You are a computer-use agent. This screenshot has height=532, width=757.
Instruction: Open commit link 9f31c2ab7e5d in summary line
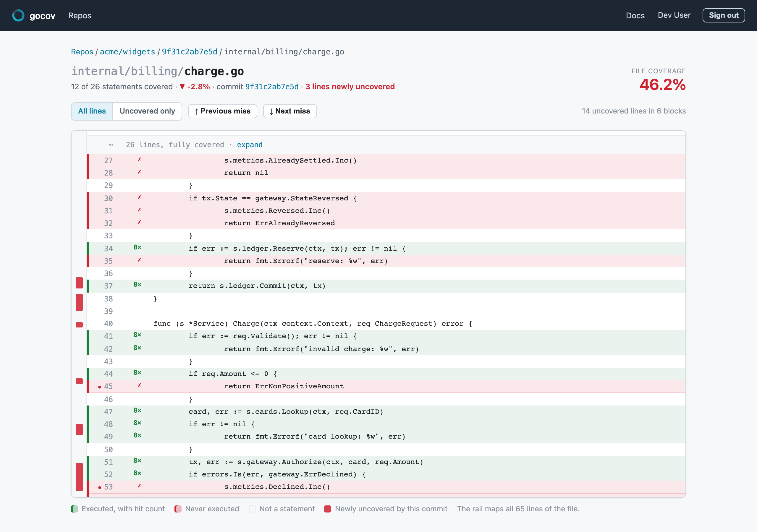click(272, 87)
